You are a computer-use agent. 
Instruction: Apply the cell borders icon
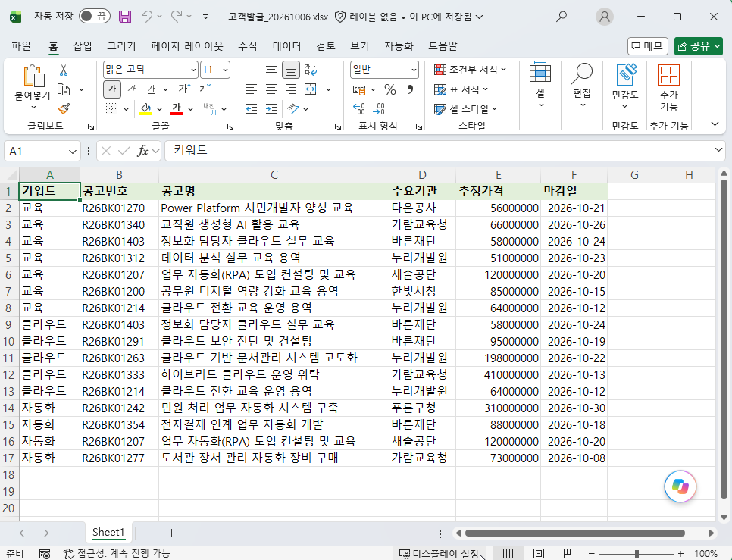coord(111,108)
